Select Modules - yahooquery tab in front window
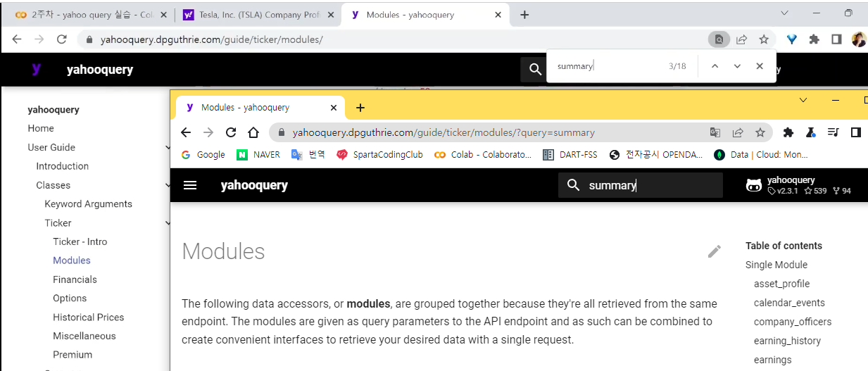Viewport: 868px width, 371px height. [x=260, y=107]
